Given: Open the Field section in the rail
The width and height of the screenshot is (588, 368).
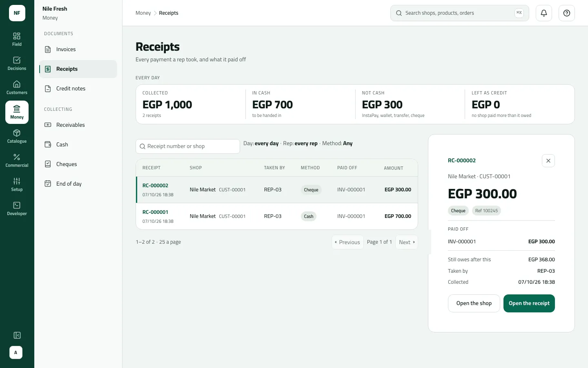Looking at the screenshot, I should coord(17,40).
